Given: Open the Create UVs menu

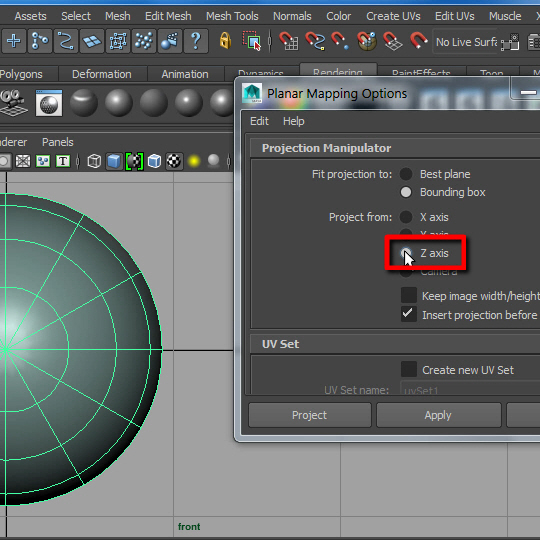Looking at the screenshot, I should 393,16.
